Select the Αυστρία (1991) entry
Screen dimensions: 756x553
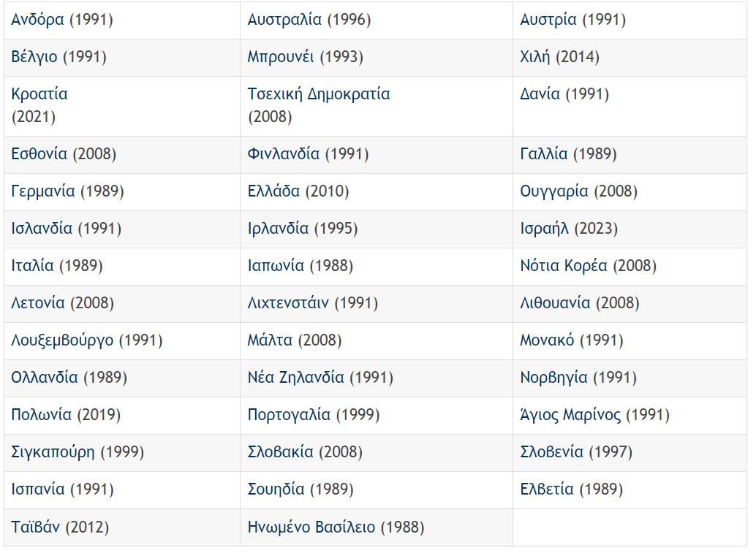tap(572, 20)
